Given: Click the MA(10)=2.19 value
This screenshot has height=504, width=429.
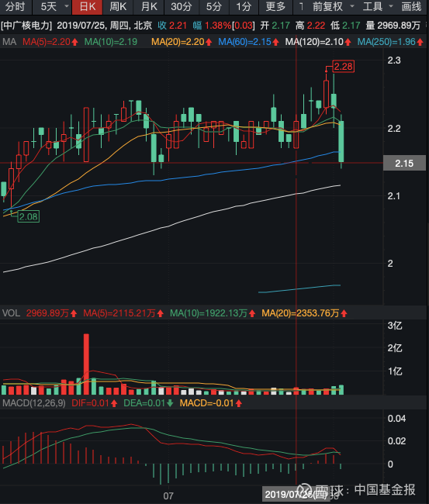Looking at the screenshot, I should 111,42.
